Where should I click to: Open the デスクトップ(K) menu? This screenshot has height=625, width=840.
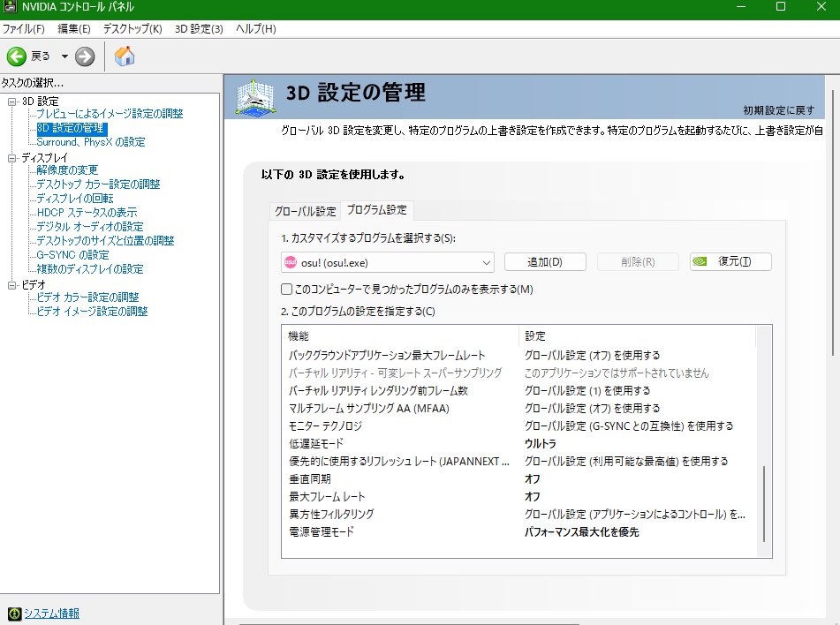tap(132, 29)
